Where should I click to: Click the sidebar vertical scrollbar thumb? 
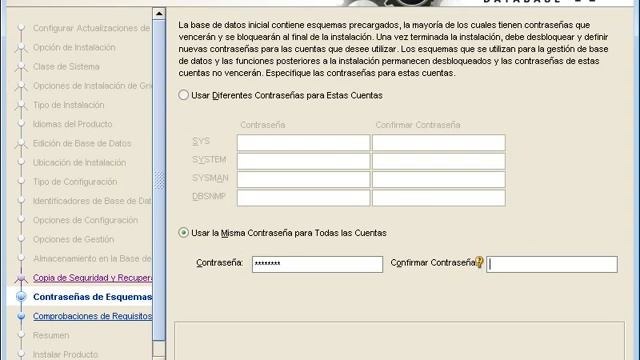159,180
